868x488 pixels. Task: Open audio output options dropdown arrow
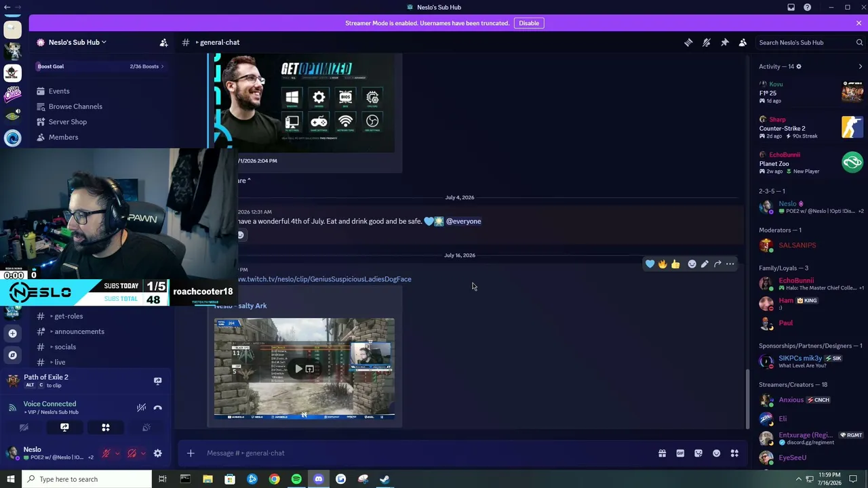[143, 453]
